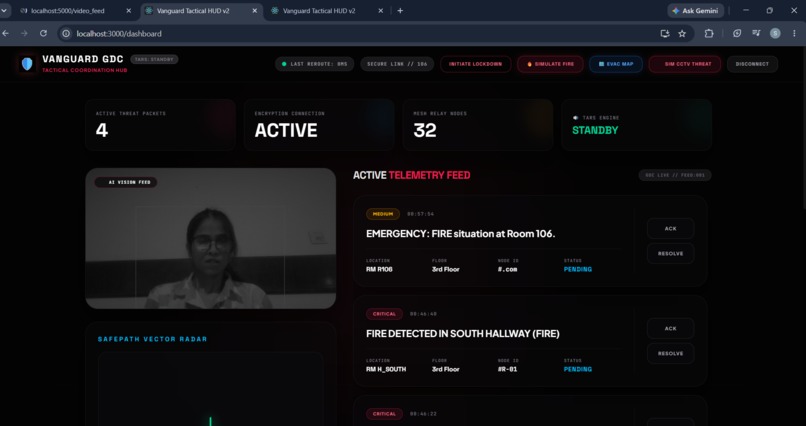This screenshot has width=806, height=426.
Task: Open the browser profile avatar
Action: [x=775, y=33]
